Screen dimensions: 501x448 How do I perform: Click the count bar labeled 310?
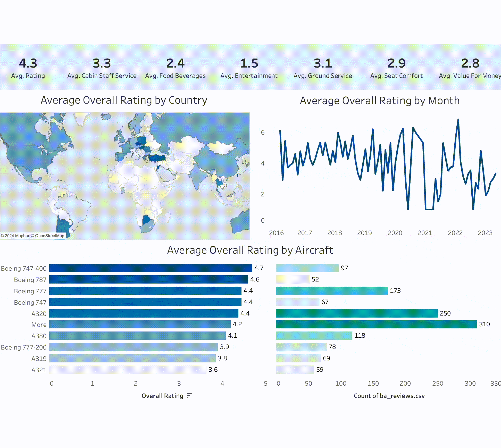[377, 324]
